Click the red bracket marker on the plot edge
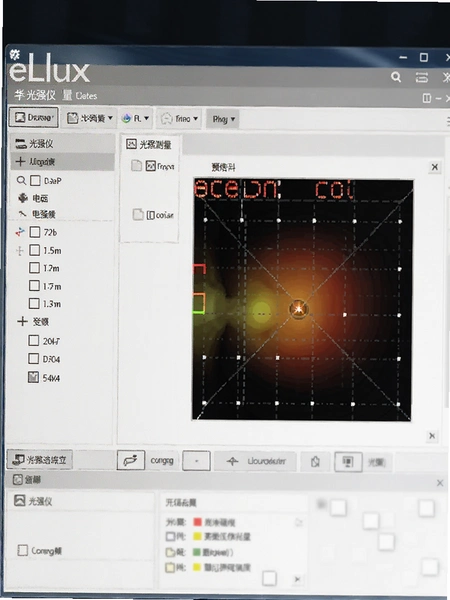 tap(199, 269)
